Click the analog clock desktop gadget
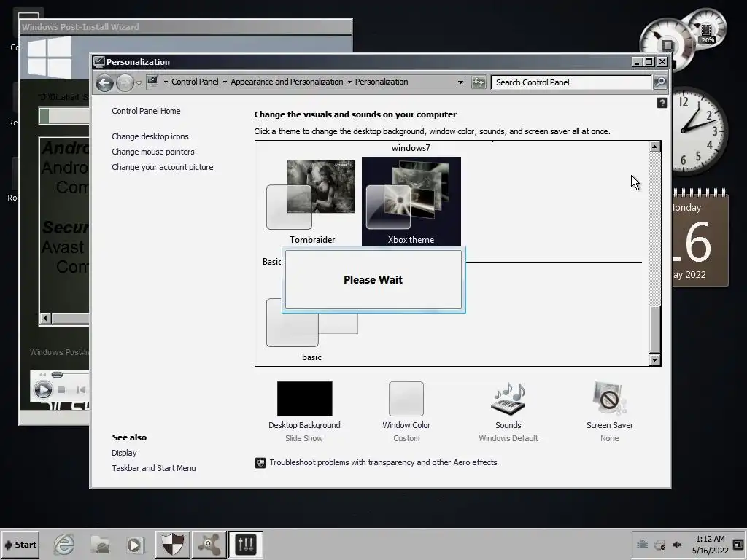Viewport: 747px width, 560px height. (x=700, y=130)
